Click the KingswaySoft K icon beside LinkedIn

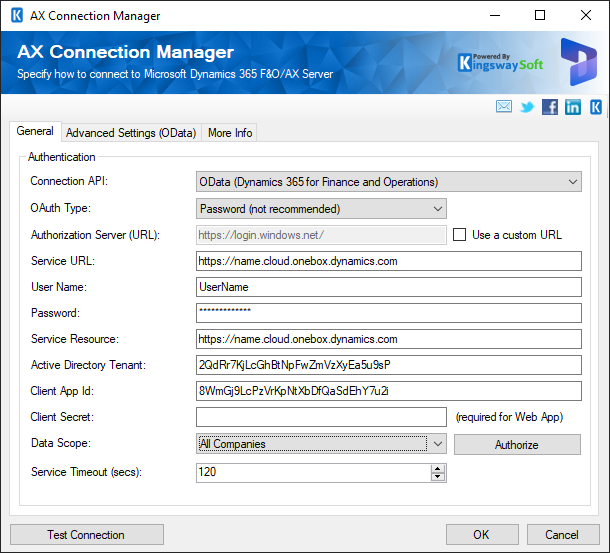(x=596, y=107)
